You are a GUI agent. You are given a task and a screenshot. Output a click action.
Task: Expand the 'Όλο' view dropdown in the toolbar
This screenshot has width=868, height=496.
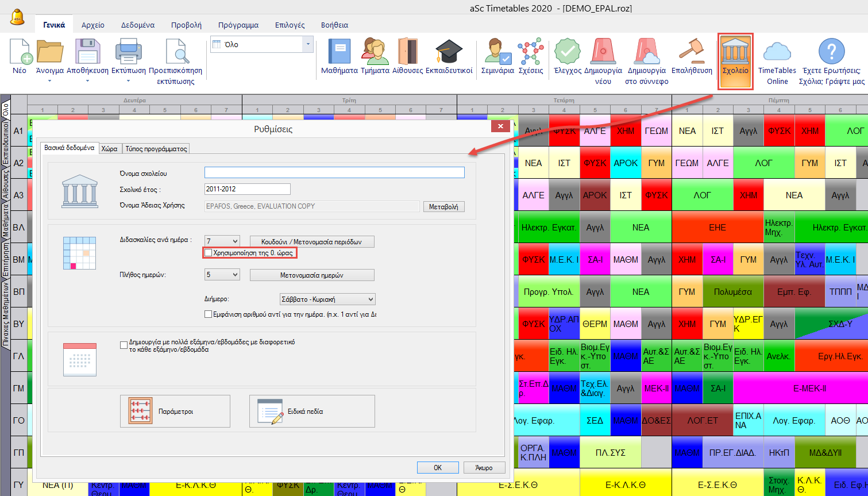coord(308,44)
